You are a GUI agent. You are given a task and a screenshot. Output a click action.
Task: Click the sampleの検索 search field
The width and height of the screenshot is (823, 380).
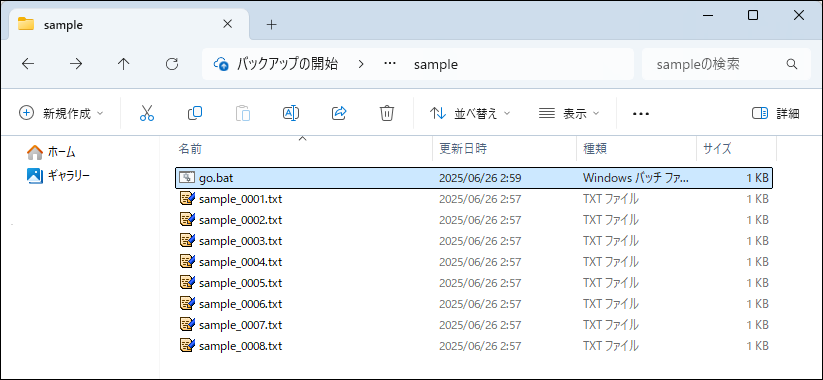pos(726,64)
